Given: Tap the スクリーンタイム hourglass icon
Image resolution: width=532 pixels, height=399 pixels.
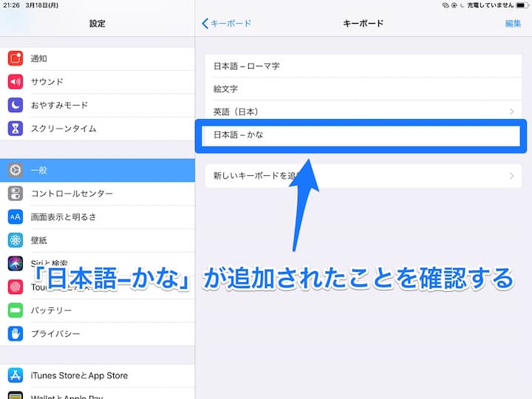Looking at the screenshot, I should (16, 129).
